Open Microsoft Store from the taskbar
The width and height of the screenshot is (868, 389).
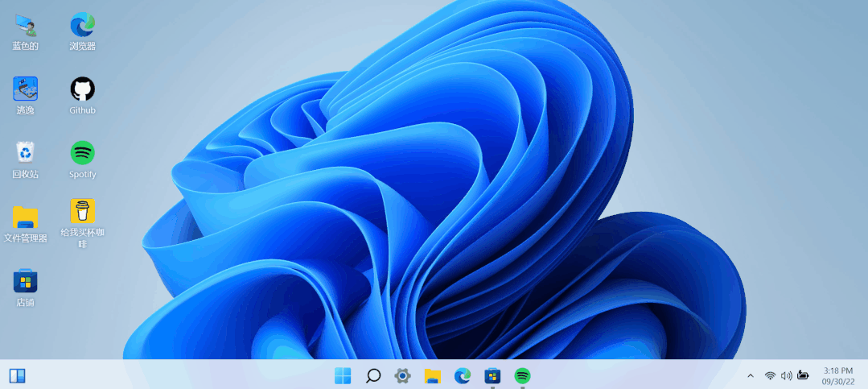pyautogui.click(x=492, y=375)
